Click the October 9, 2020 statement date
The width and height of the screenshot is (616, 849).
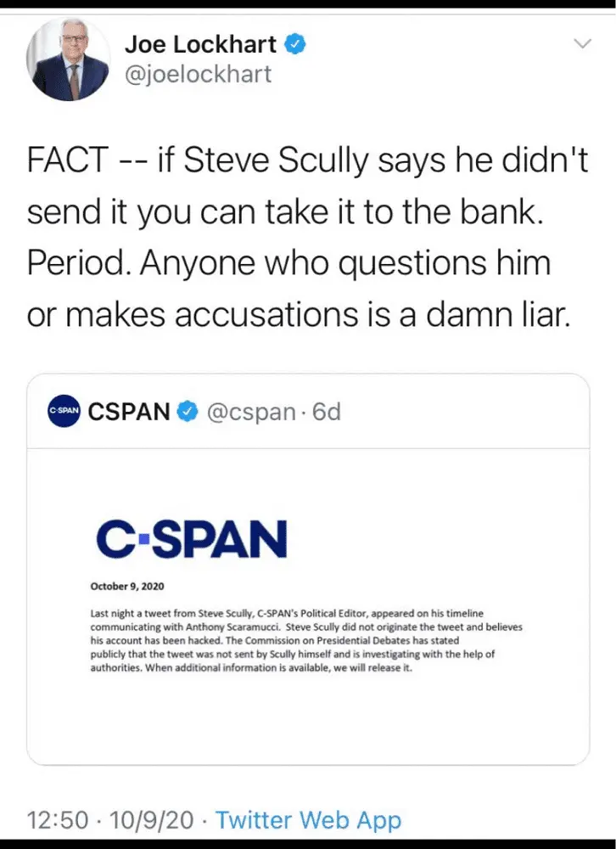(128, 585)
